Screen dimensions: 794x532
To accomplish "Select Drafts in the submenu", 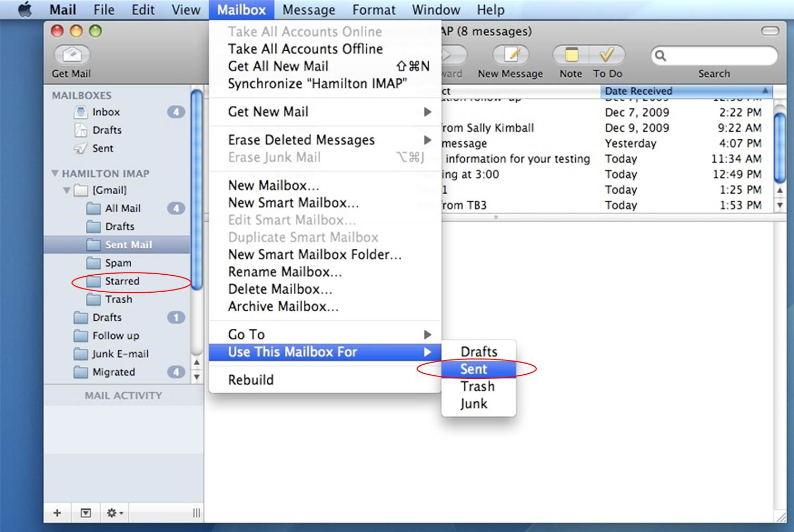I will (479, 351).
